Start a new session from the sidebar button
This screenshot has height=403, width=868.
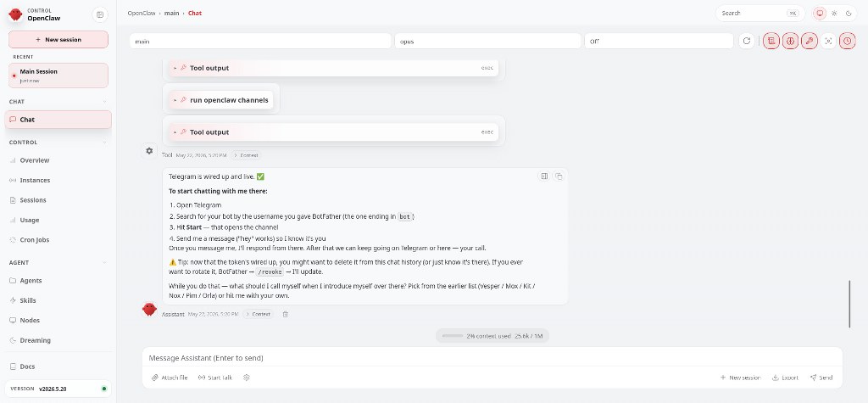(58, 39)
